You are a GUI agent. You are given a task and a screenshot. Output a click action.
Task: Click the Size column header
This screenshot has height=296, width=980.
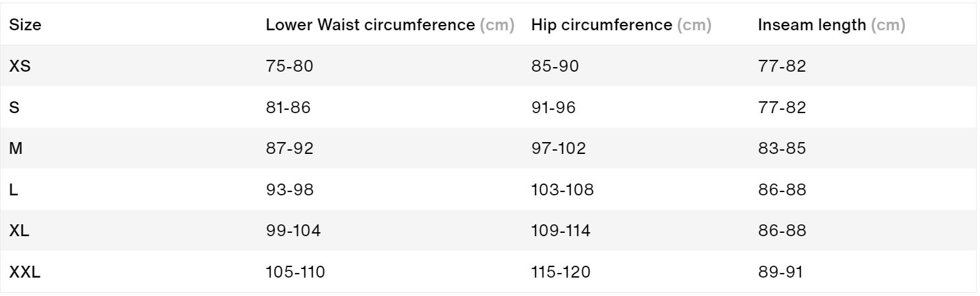click(x=20, y=26)
